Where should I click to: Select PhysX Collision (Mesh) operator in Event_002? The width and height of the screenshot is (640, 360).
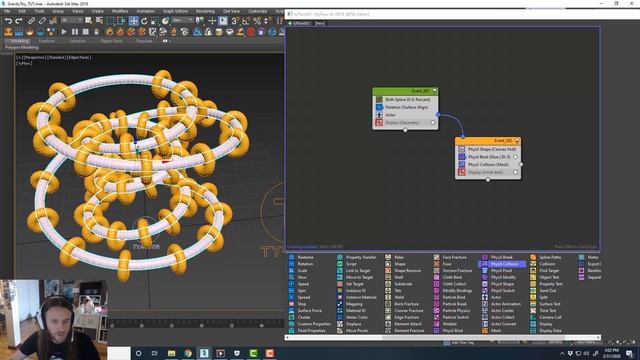tap(488, 164)
